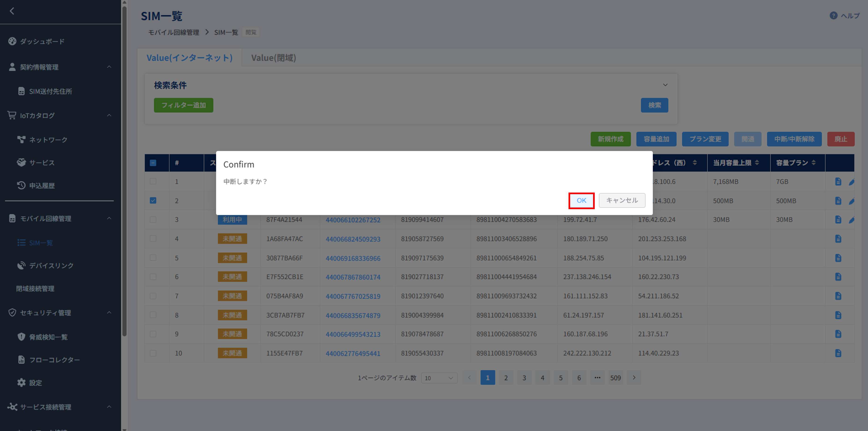Open the items-per-page dropdown showing 10

point(439,378)
